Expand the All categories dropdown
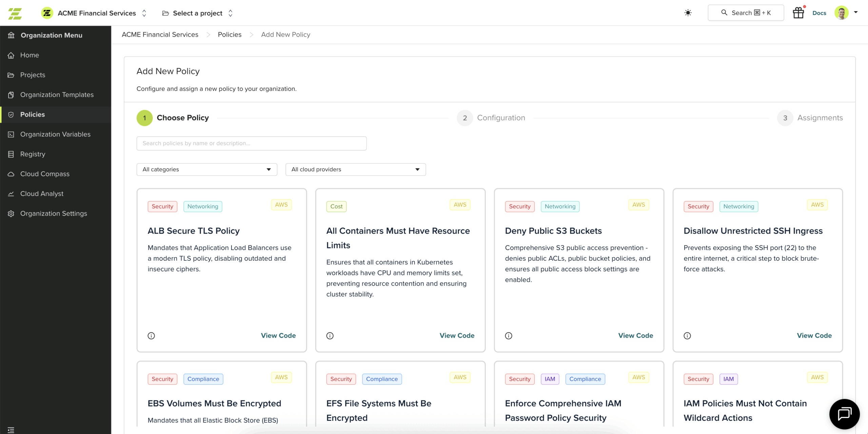The height and width of the screenshot is (434, 868). [x=207, y=170]
